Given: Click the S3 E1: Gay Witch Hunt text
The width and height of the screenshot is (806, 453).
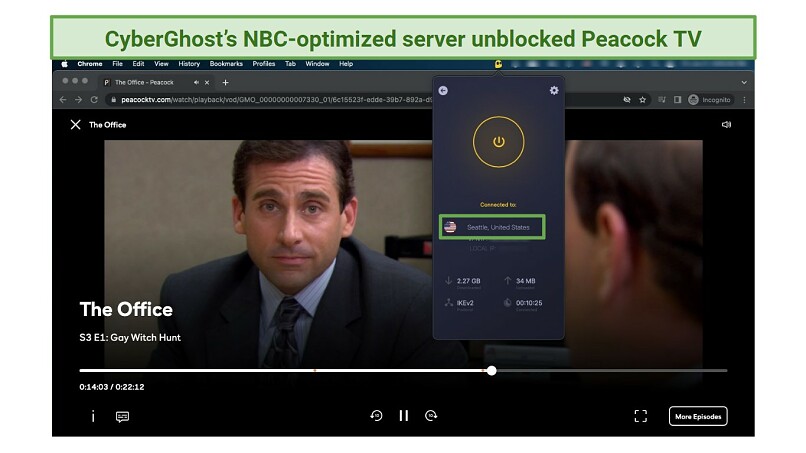Looking at the screenshot, I should point(130,337).
